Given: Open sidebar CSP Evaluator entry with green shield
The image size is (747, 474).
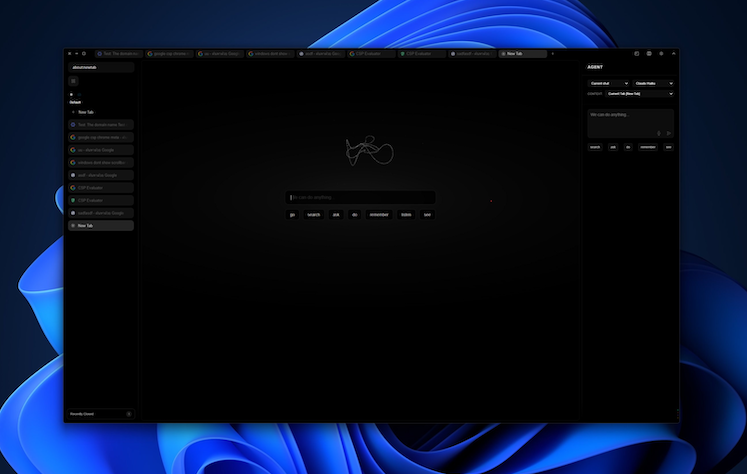Looking at the screenshot, I should pyautogui.click(x=101, y=201).
